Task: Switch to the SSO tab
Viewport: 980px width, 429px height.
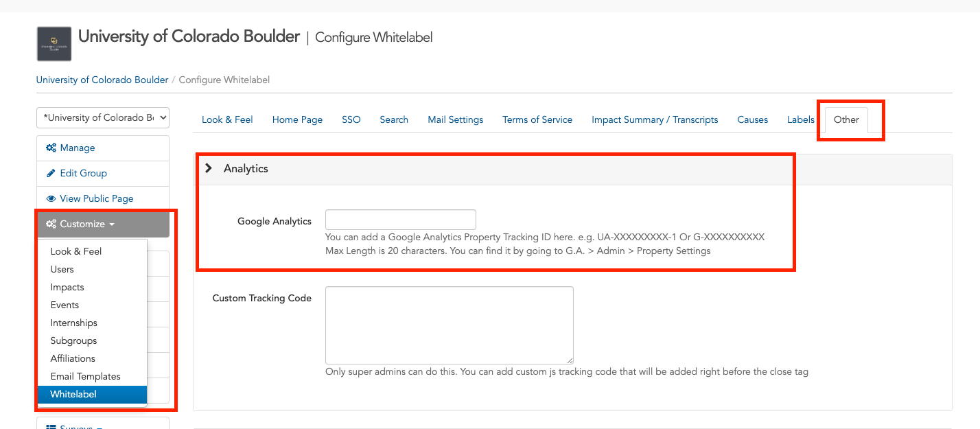Action: click(x=351, y=119)
